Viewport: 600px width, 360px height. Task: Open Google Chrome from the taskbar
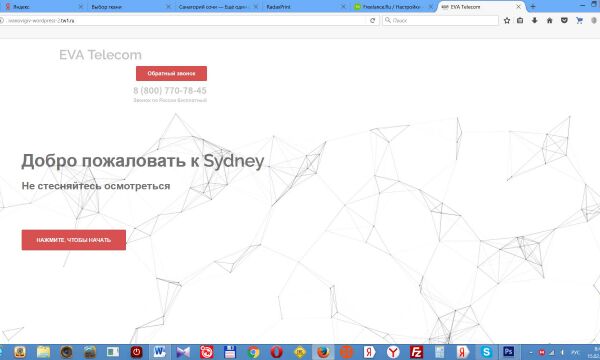[x=253, y=352]
